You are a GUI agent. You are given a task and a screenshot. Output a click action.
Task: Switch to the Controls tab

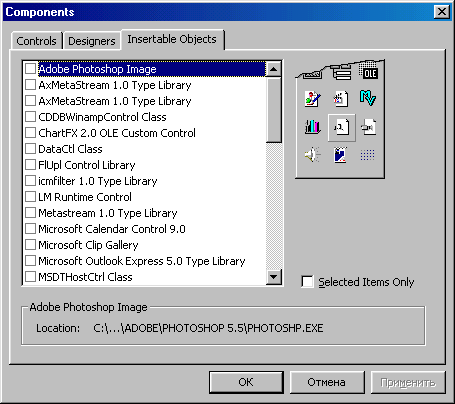37,41
